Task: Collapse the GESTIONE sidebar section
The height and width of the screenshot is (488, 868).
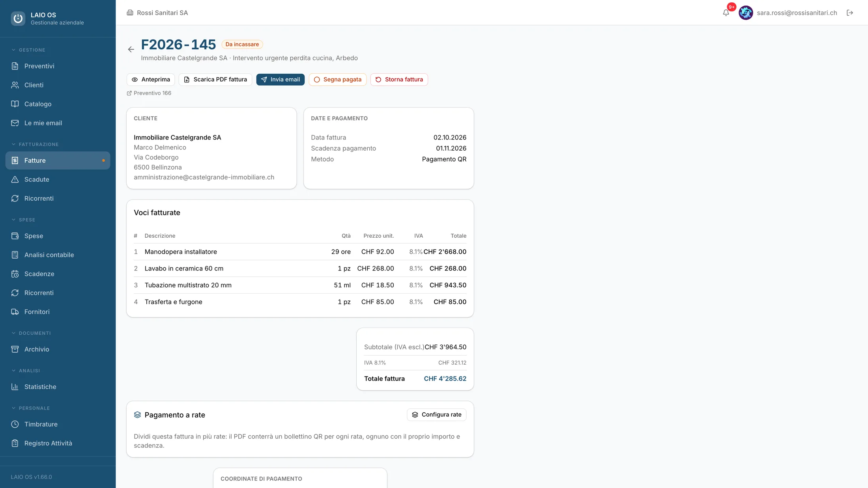Action: click(x=28, y=50)
